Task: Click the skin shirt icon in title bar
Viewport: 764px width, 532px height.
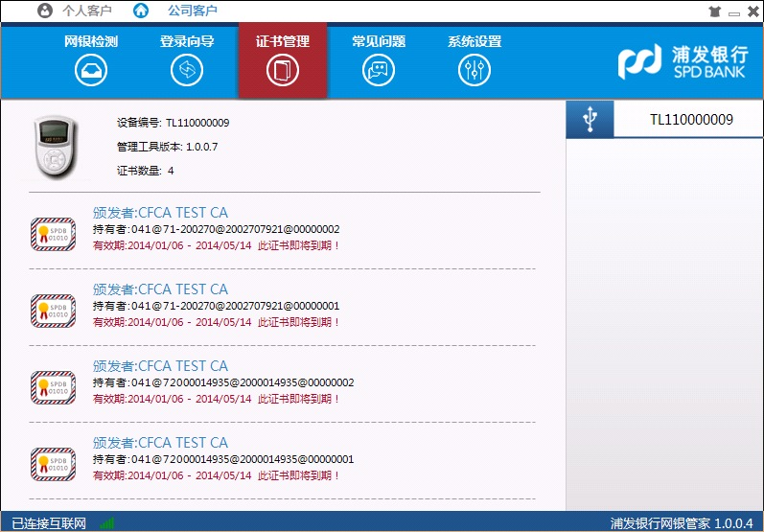Action: 714,12
